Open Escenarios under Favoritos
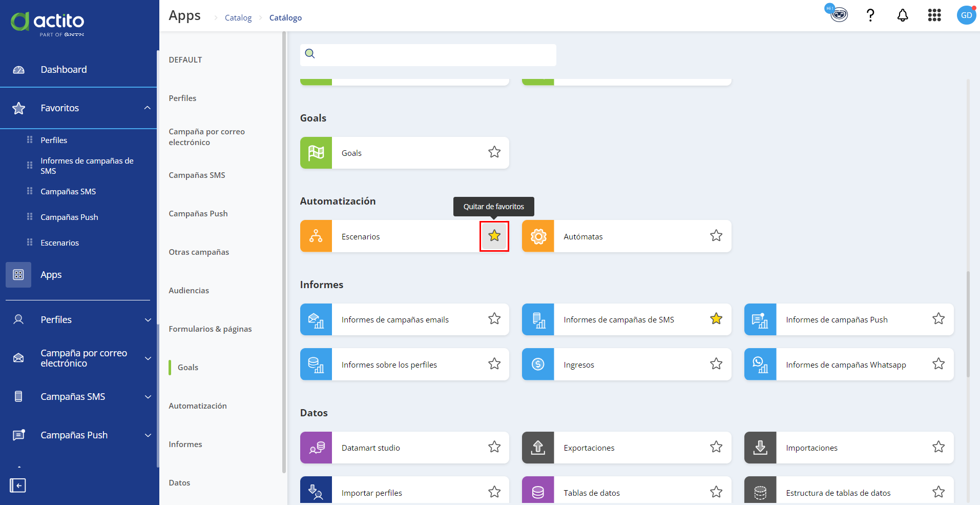The width and height of the screenshot is (980, 505). tap(59, 243)
